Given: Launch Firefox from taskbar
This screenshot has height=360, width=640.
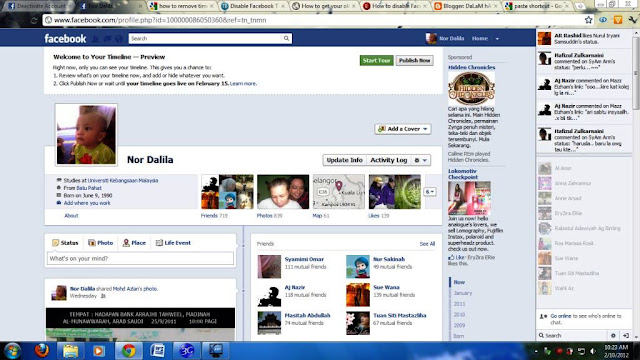Looking at the screenshot, I should [42, 351].
